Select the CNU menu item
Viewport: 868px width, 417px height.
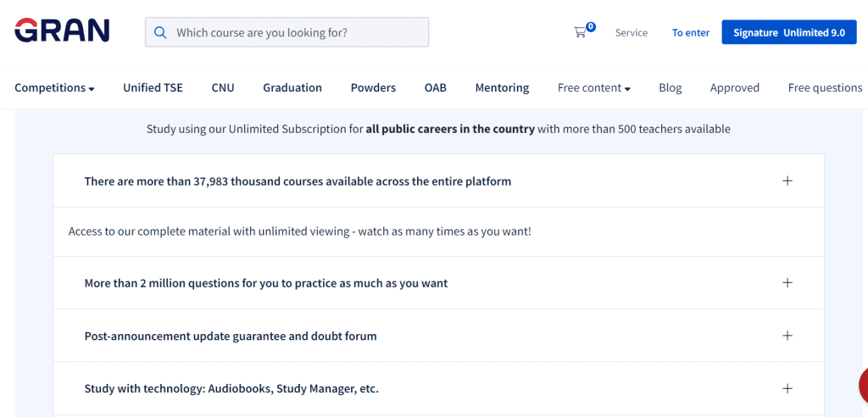click(x=223, y=87)
